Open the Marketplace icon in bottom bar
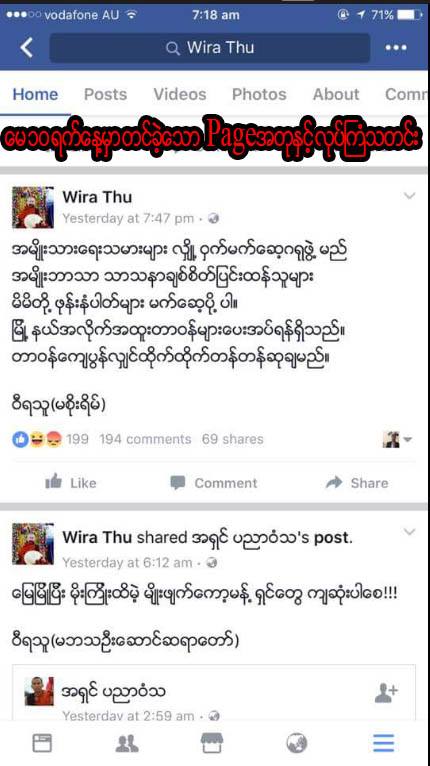The height and width of the screenshot is (766, 430). pyautogui.click(x=212, y=743)
